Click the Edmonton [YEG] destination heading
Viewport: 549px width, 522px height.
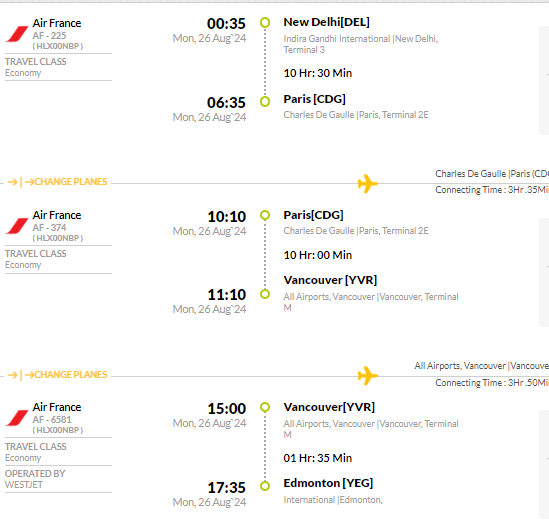point(328,483)
